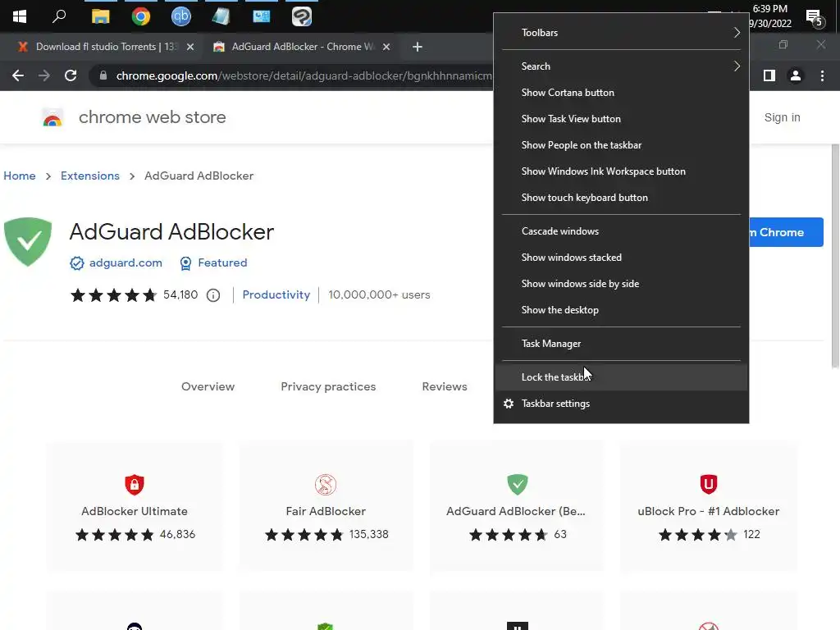The height and width of the screenshot is (630, 840).
Task: Toggle Lock the taskbar option
Action: [622, 377]
